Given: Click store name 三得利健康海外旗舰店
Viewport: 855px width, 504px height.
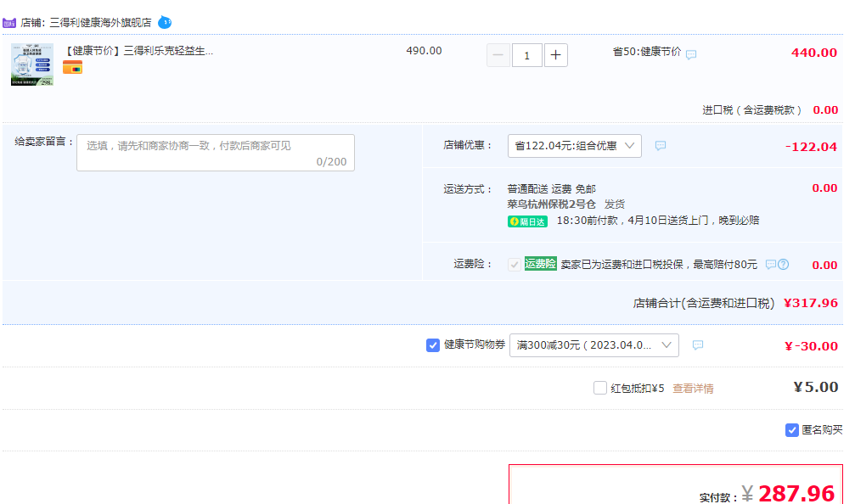Looking at the screenshot, I should pos(100,23).
